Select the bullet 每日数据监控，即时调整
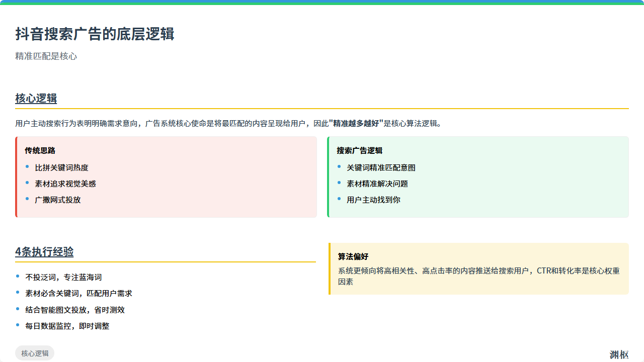The height and width of the screenshot is (362, 644). [x=67, y=326]
